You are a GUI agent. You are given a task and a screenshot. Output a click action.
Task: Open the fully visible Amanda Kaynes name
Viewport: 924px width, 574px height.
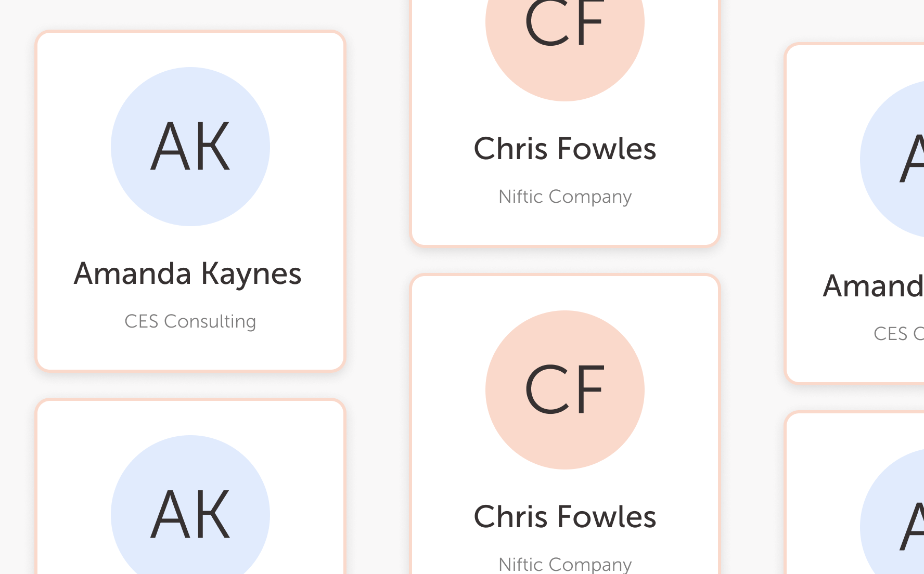[x=188, y=274]
